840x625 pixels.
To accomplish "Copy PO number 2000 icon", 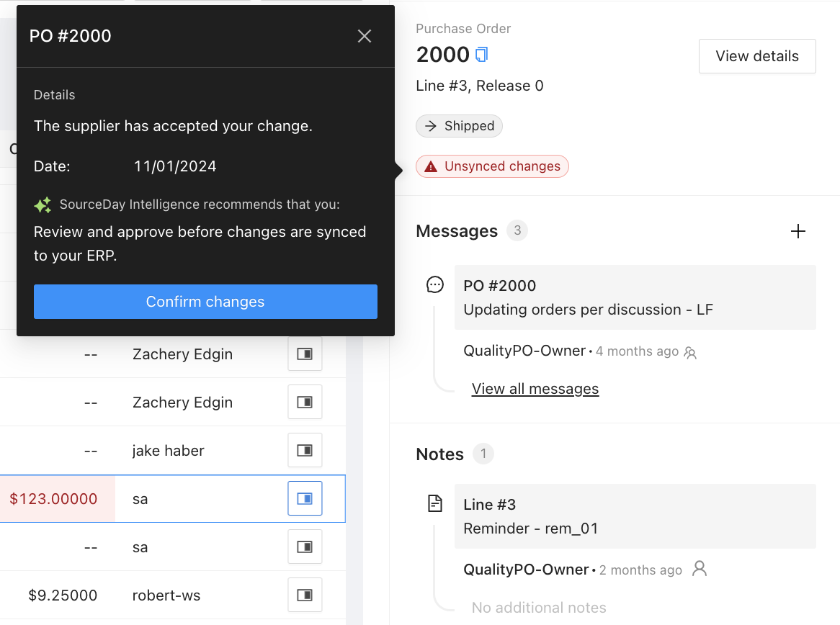I will click(482, 55).
